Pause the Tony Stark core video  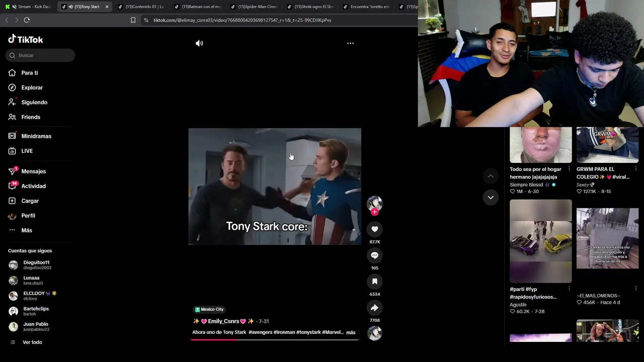(275, 187)
